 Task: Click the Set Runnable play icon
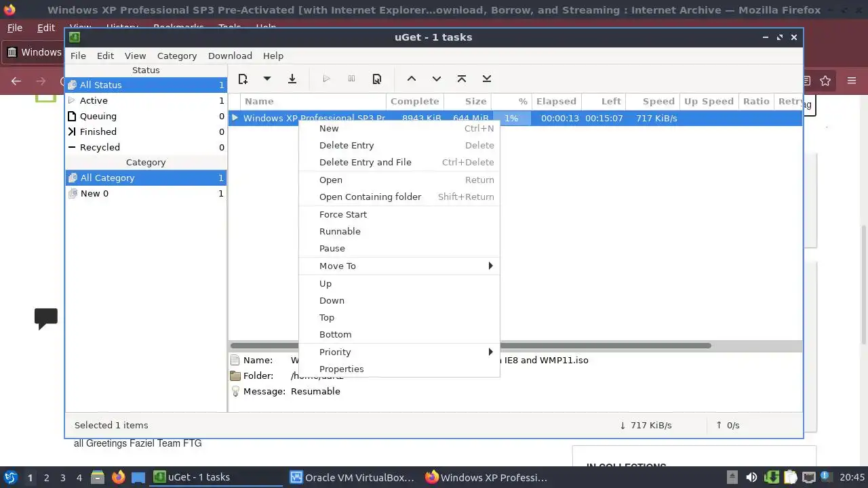point(326,79)
